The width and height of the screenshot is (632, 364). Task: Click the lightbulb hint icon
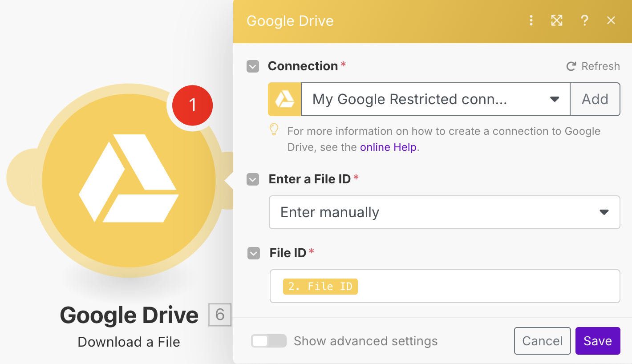[274, 130]
